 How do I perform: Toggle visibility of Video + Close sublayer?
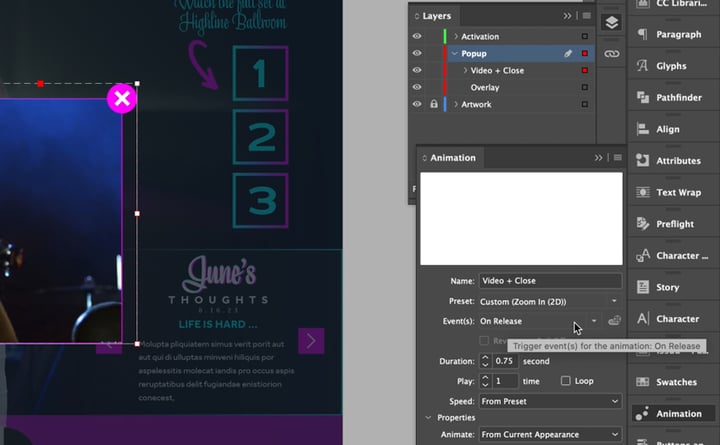click(x=417, y=70)
